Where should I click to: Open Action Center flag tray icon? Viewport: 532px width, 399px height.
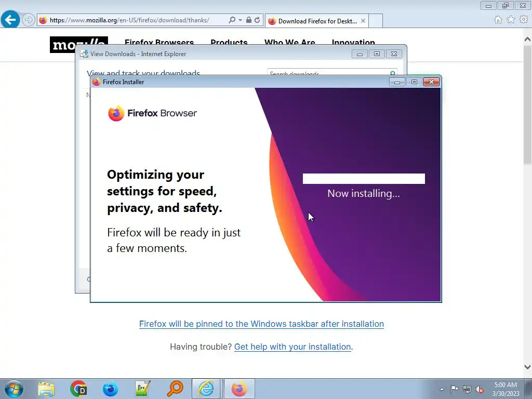[x=454, y=389]
